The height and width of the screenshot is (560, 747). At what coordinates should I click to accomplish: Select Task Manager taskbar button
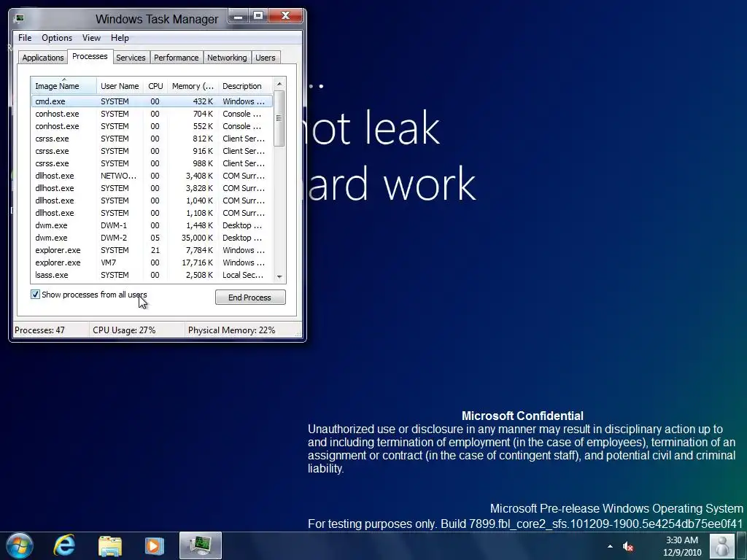point(201,545)
